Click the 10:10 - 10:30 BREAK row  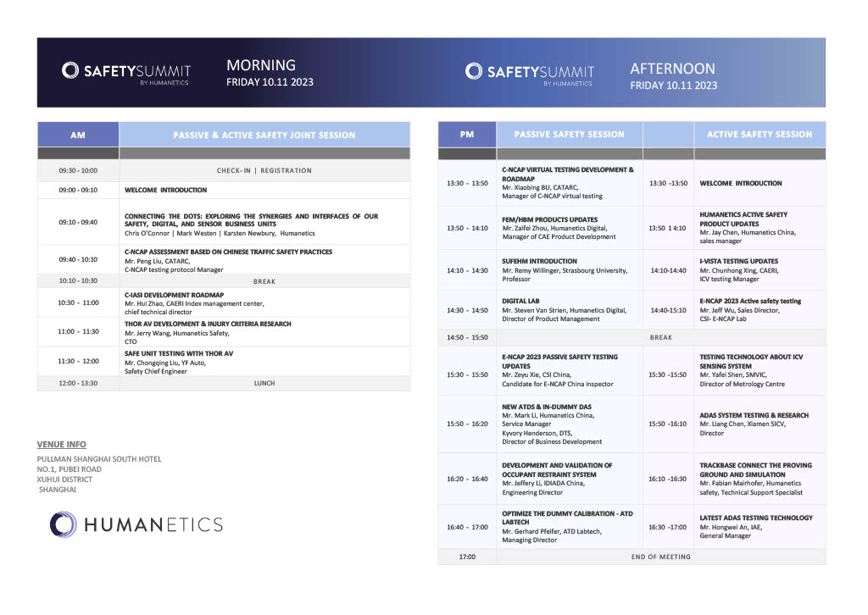coord(224,281)
